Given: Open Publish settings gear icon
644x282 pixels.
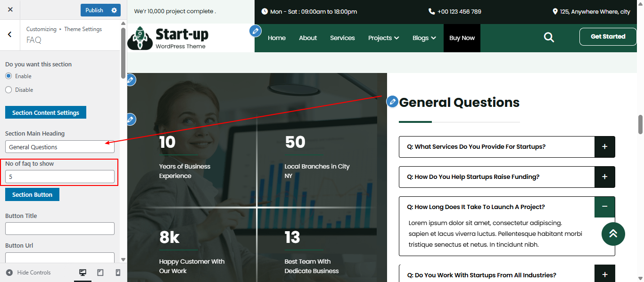Looking at the screenshot, I should click(x=114, y=10).
